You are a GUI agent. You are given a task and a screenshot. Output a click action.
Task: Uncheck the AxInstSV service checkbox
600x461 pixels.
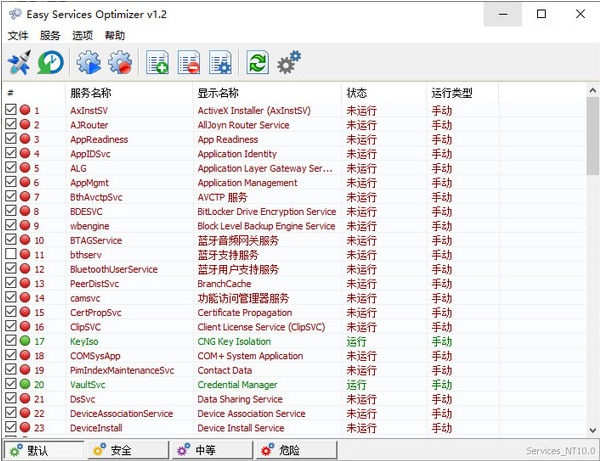click(11, 111)
